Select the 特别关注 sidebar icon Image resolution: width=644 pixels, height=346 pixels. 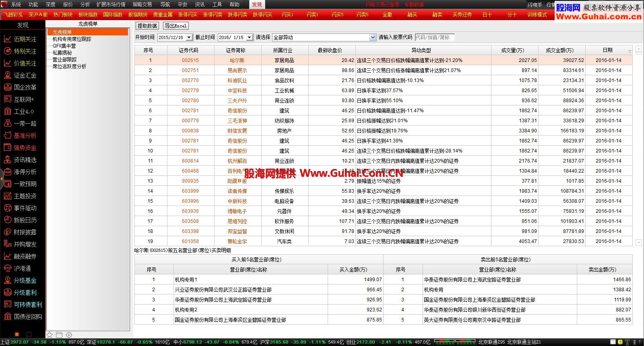pos(7,51)
